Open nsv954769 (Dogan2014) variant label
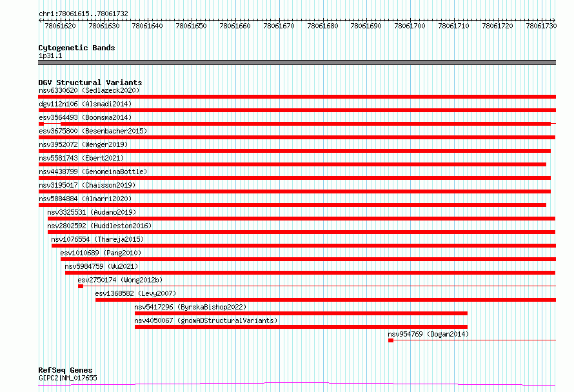Viewport: 574px width, 392px height. [x=428, y=334]
